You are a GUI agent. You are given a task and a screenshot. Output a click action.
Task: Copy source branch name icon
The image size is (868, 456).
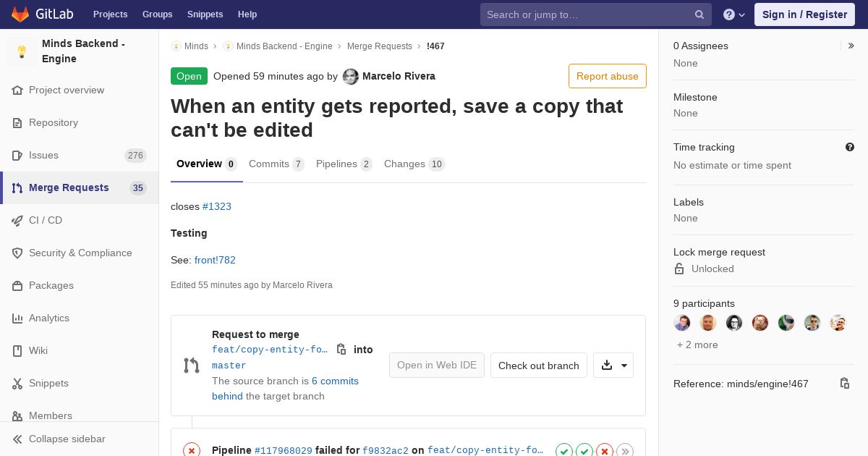(x=341, y=350)
